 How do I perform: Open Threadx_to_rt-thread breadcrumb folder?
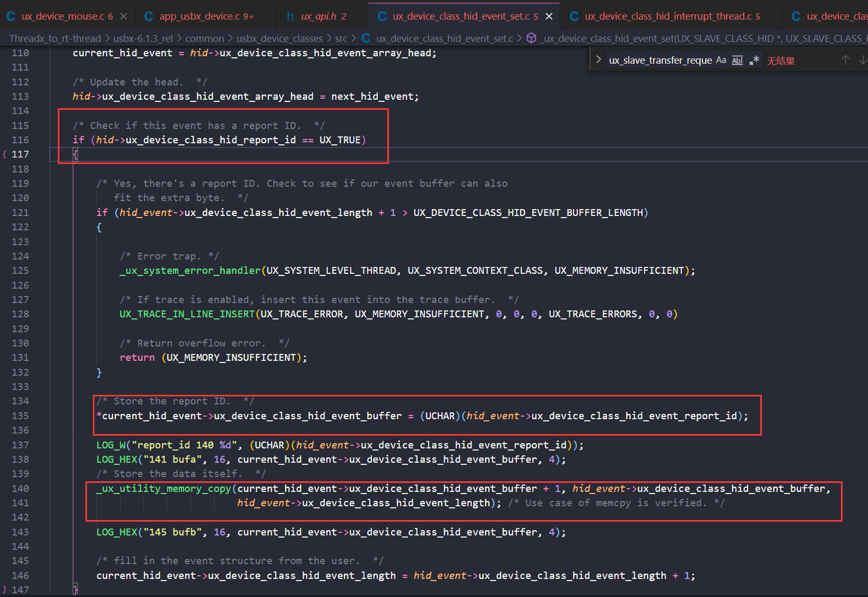click(x=55, y=38)
